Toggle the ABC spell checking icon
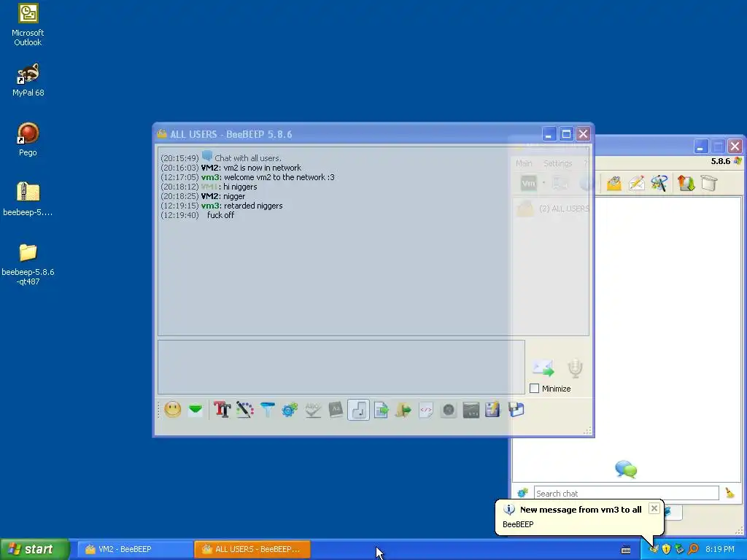 [313, 410]
